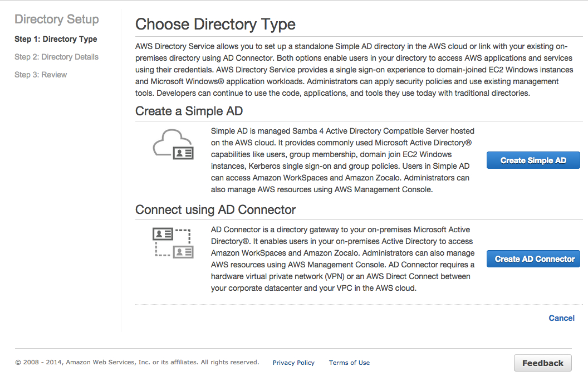
Task: Select Step 1: Directory Type in sidebar
Action: pos(55,39)
